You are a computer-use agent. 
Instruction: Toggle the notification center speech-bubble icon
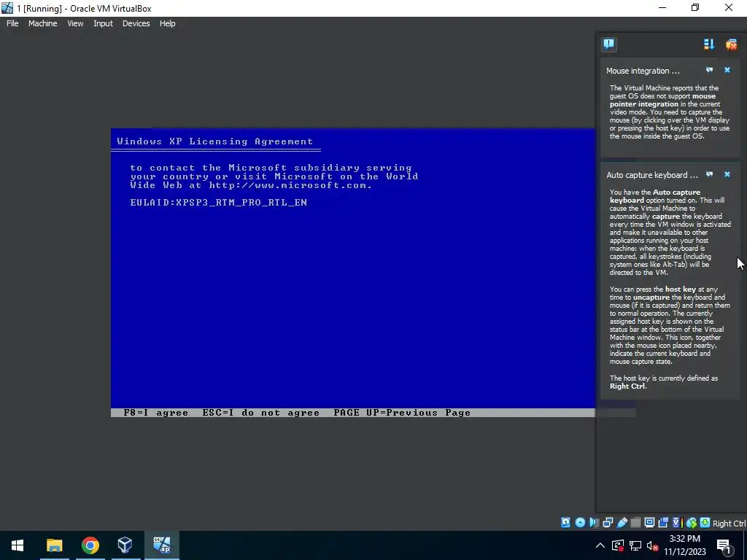[609, 44]
